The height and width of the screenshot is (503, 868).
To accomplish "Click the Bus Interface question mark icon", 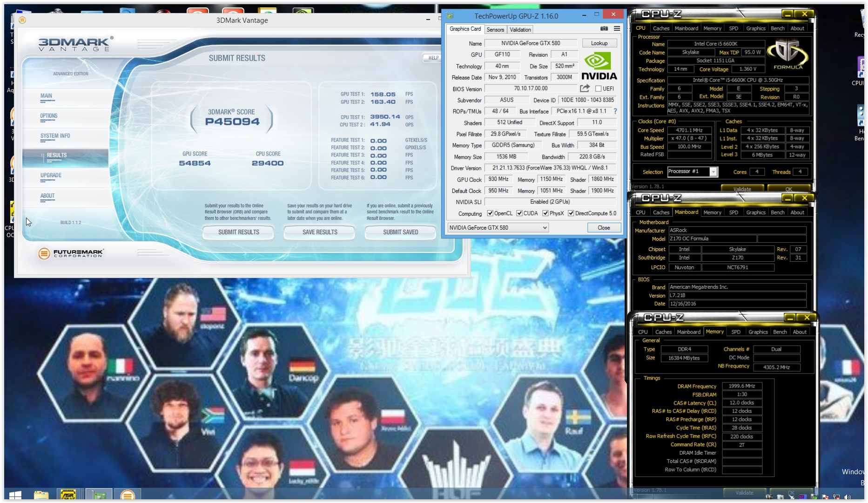I will point(615,111).
